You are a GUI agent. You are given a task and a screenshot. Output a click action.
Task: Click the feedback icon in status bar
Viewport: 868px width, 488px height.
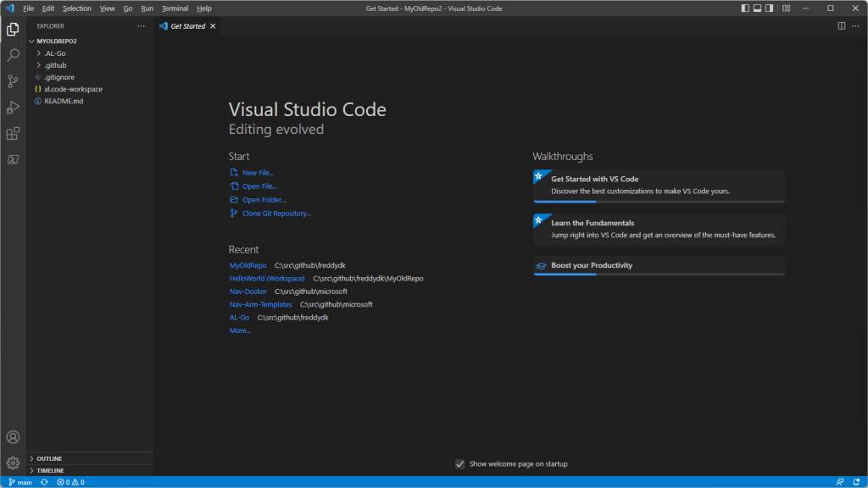tap(840, 482)
